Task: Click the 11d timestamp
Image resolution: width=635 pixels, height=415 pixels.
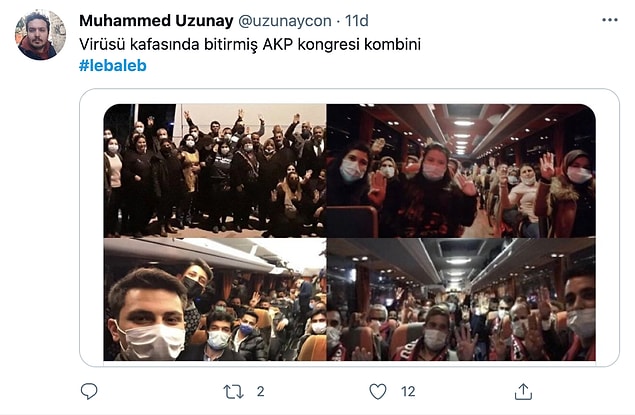Action: (356, 21)
